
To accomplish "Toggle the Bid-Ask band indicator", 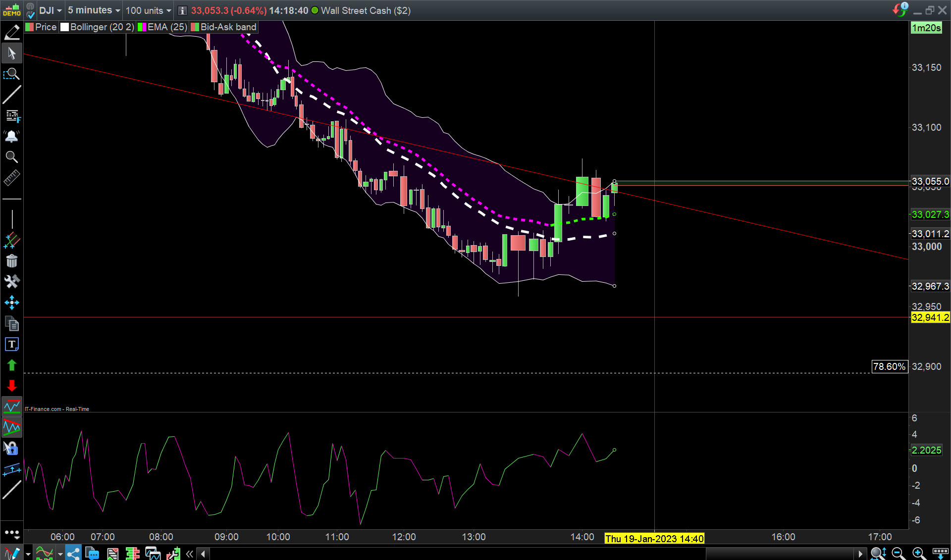I will [x=195, y=27].
